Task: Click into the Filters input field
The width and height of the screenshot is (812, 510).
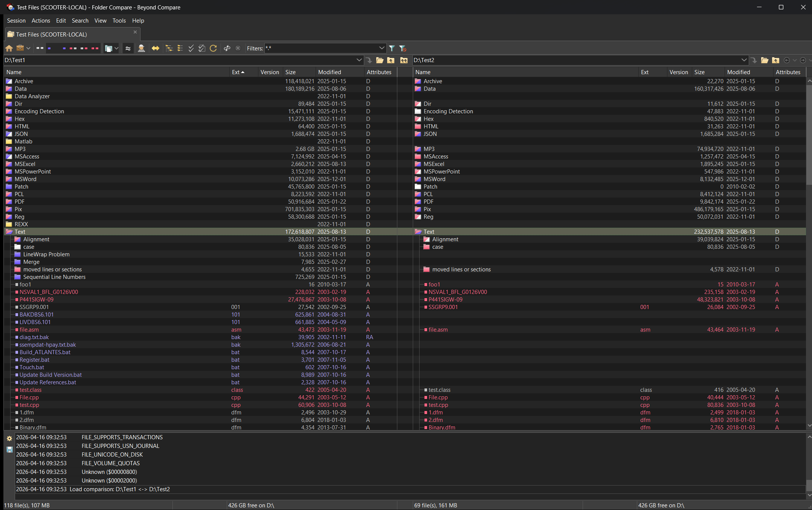Action: [x=321, y=48]
